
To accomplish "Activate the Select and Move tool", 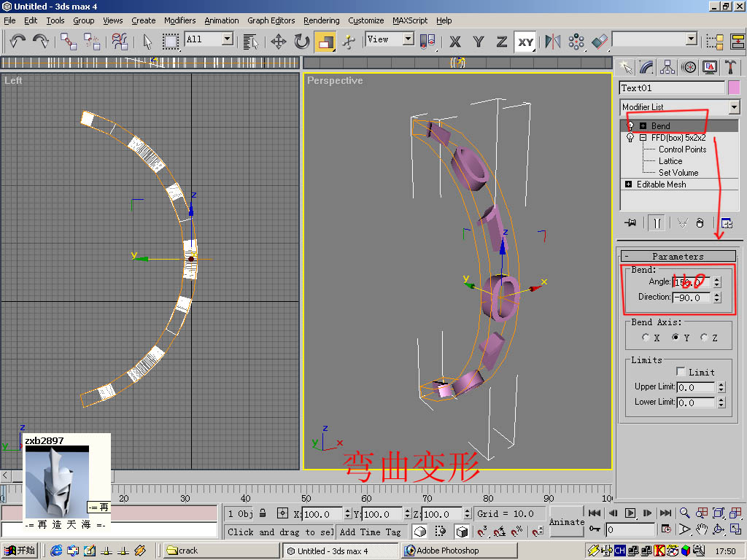I will pos(278,42).
